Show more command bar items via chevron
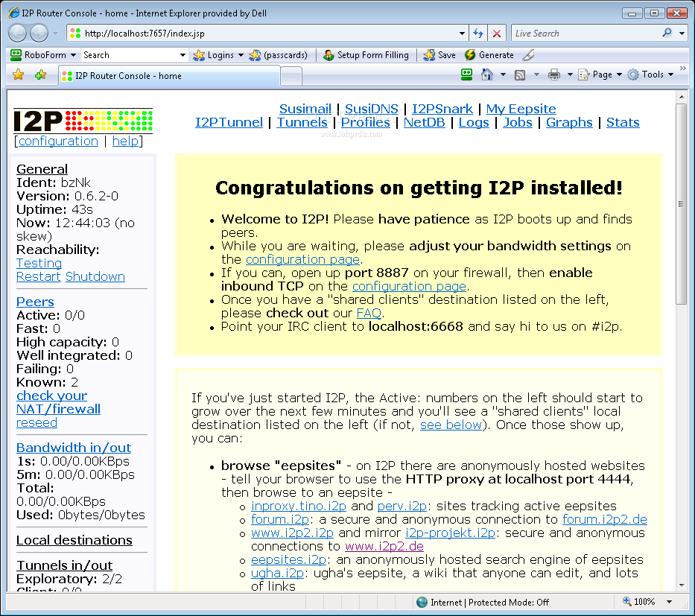695x616 pixels. click(x=682, y=69)
